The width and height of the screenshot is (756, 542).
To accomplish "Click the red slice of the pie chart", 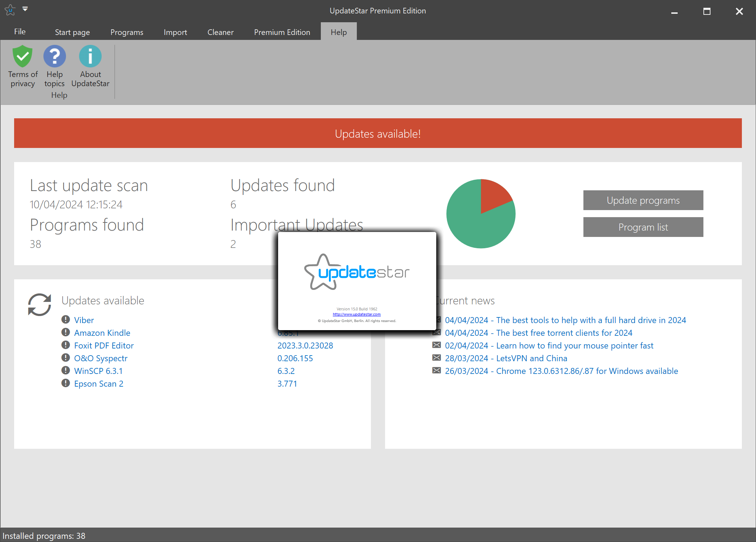I will click(x=493, y=194).
